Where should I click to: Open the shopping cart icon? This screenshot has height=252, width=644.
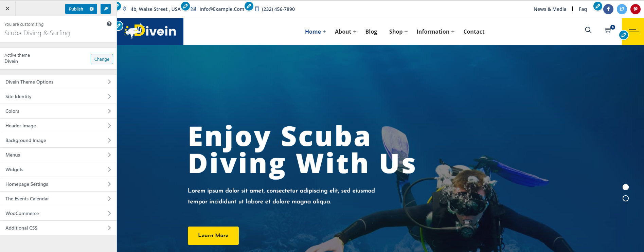coord(608,31)
